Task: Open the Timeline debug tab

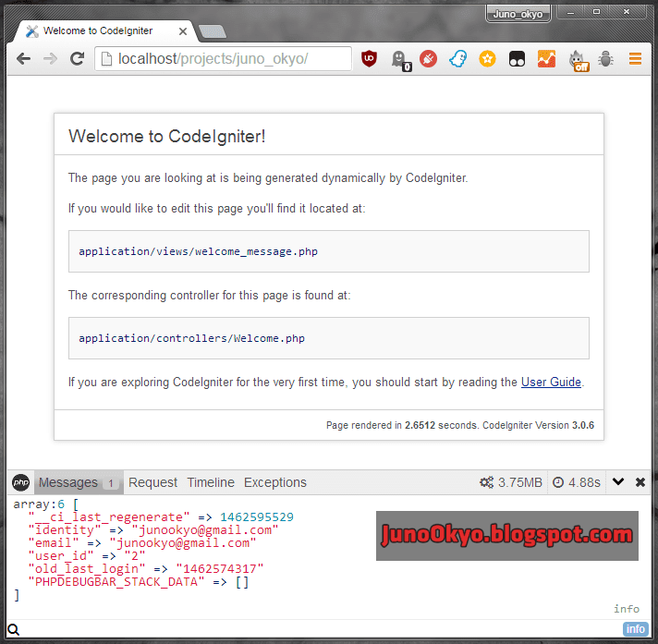Action: click(x=211, y=482)
